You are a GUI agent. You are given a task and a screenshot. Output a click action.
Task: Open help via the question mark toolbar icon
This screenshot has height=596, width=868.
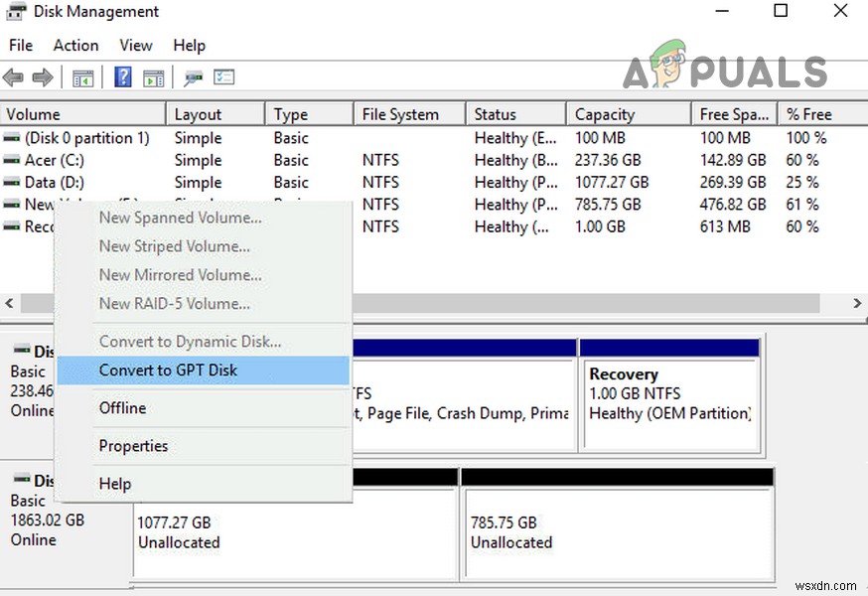(121, 76)
